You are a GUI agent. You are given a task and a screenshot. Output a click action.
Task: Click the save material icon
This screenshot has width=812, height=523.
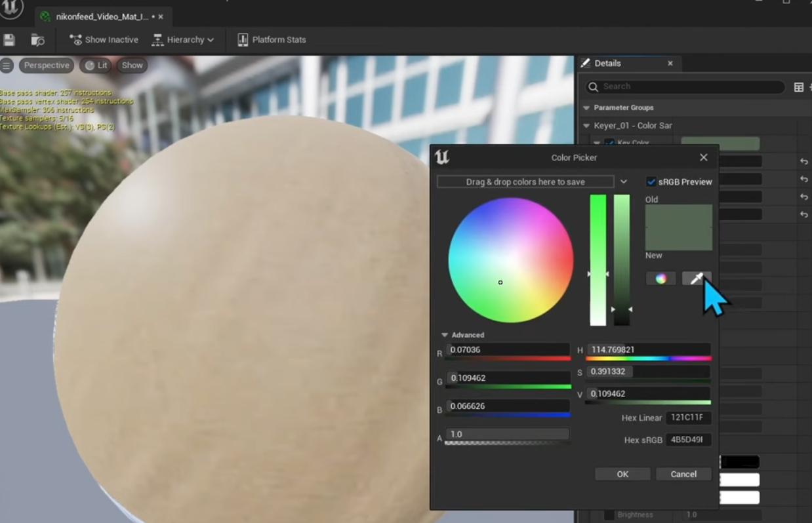coord(9,40)
